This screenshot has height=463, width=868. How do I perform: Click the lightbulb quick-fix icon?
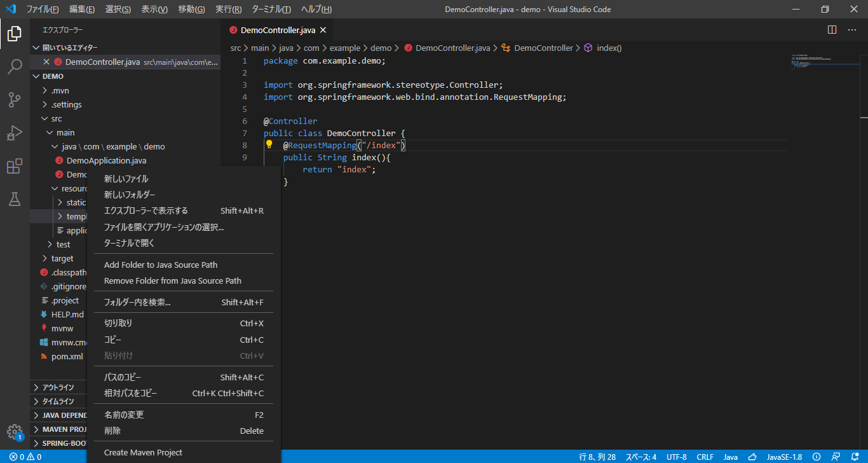coord(269,144)
